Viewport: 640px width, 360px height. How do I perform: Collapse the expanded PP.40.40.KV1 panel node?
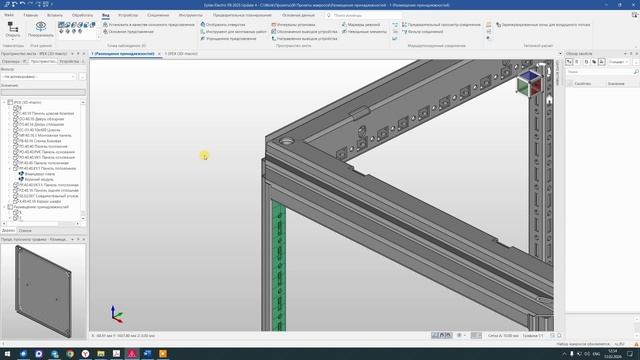[x=10, y=169]
